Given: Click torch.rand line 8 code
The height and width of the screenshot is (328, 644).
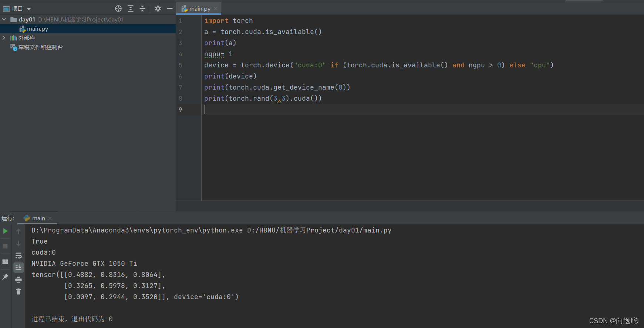Looking at the screenshot, I should pyautogui.click(x=263, y=98).
